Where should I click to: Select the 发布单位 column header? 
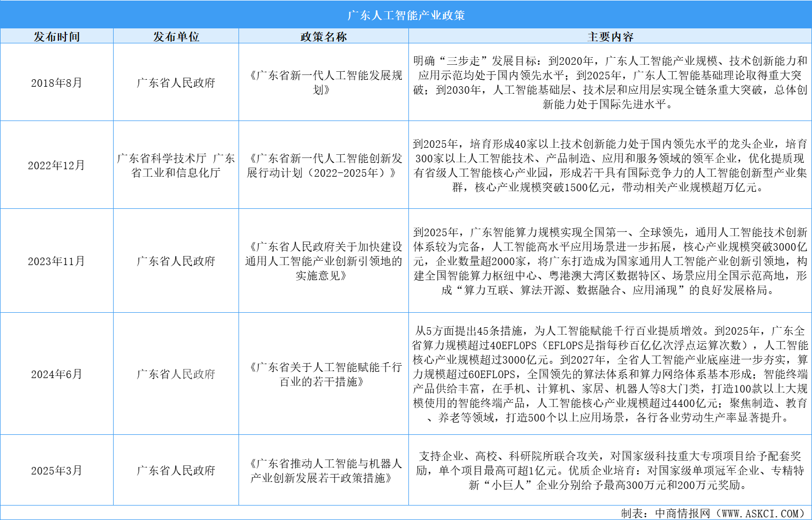click(176, 36)
